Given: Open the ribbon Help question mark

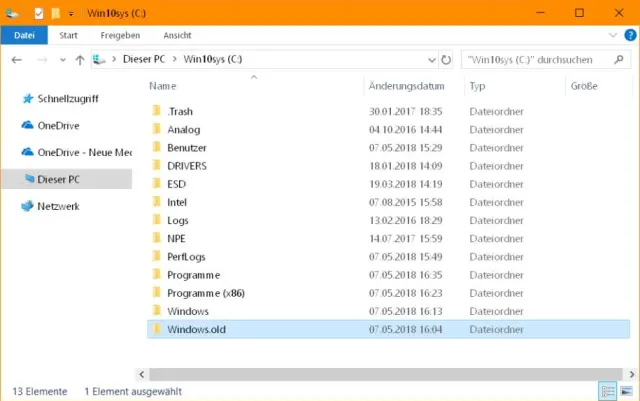Looking at the screenshot, I should [629, 34].
